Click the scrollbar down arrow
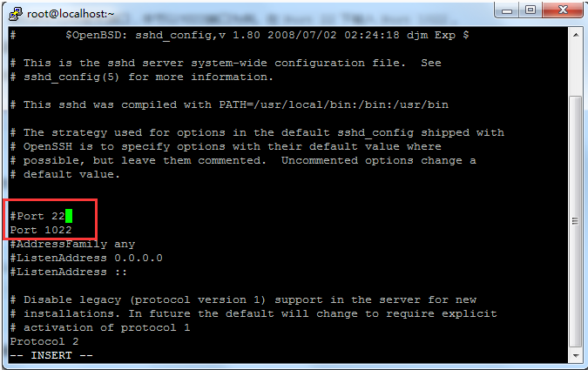The image size is (588, 370). (x=575, y=356)
